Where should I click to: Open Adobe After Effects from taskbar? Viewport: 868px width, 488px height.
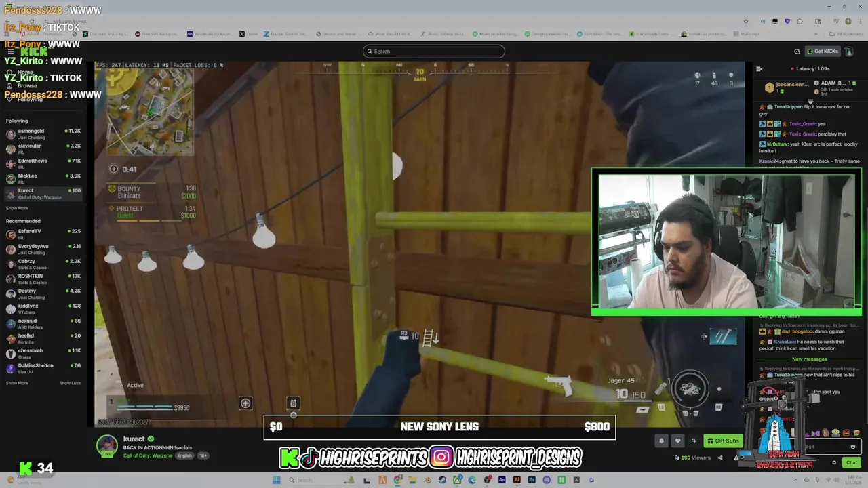tap(502, 480)
